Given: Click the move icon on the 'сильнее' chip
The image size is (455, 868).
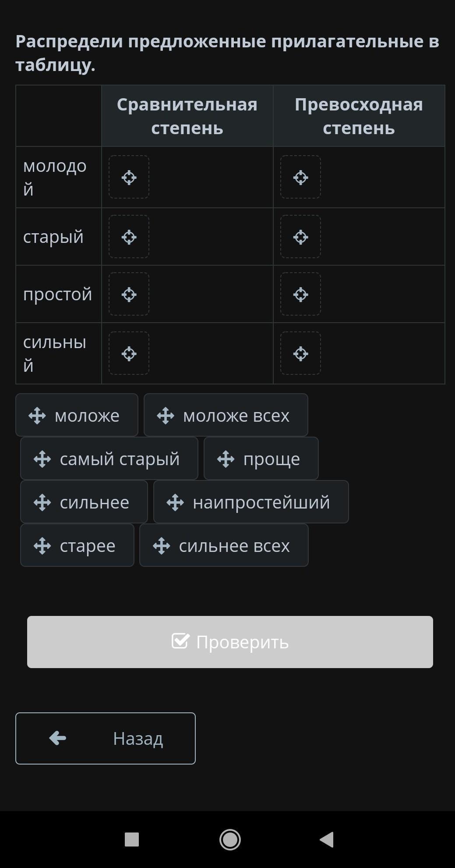Looking at the screenshot, I should coord(42,502).
